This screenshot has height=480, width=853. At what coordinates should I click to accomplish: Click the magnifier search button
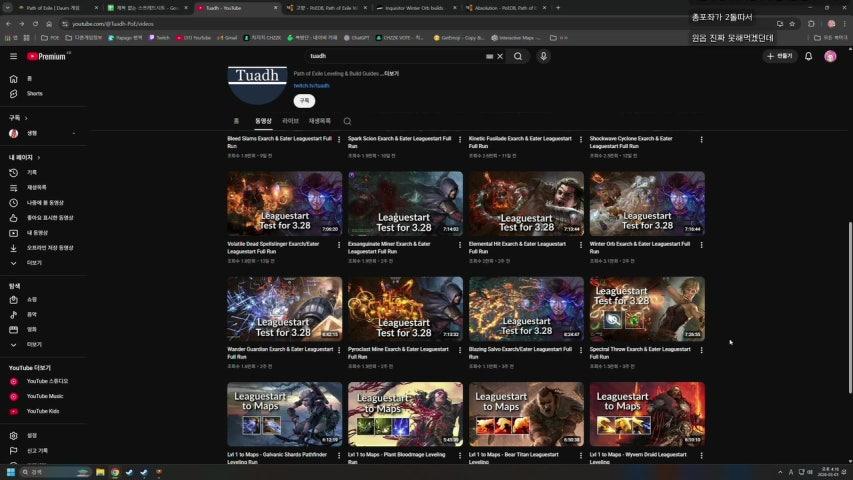518,56
